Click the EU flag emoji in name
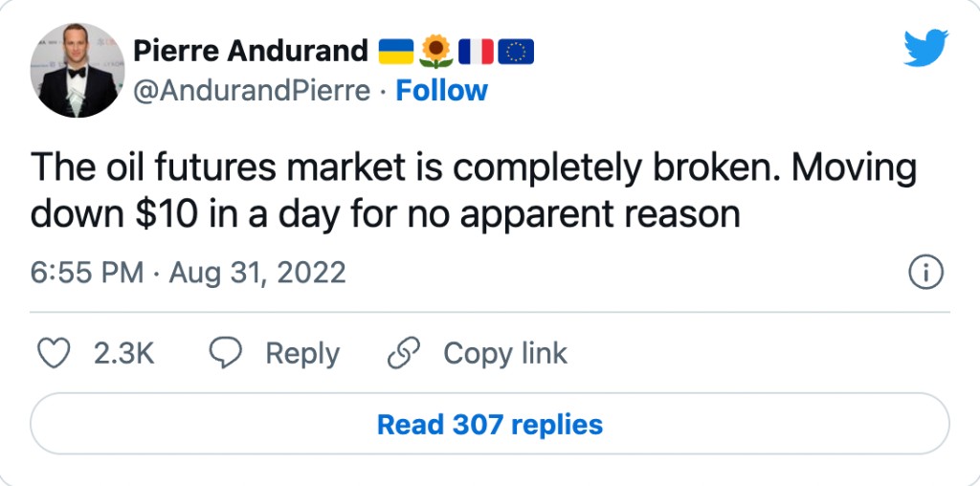The width and height of the screenshot is (980, 486). 516,51
